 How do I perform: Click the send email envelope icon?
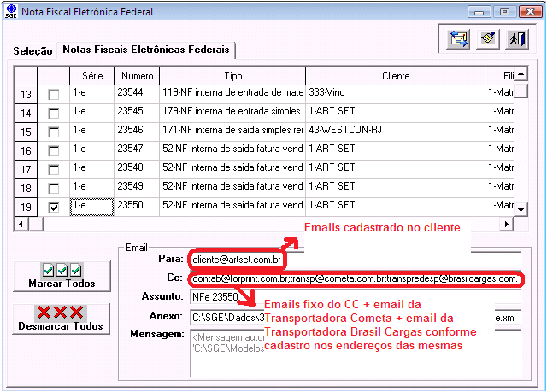459,38
